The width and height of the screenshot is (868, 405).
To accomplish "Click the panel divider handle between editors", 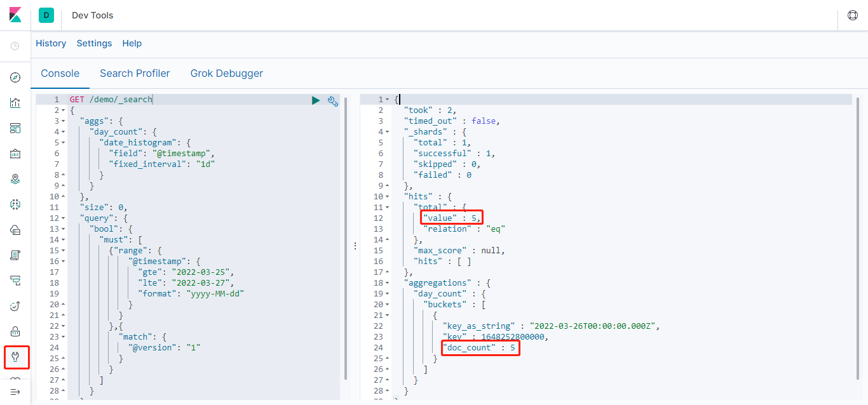I will [355, 246].
